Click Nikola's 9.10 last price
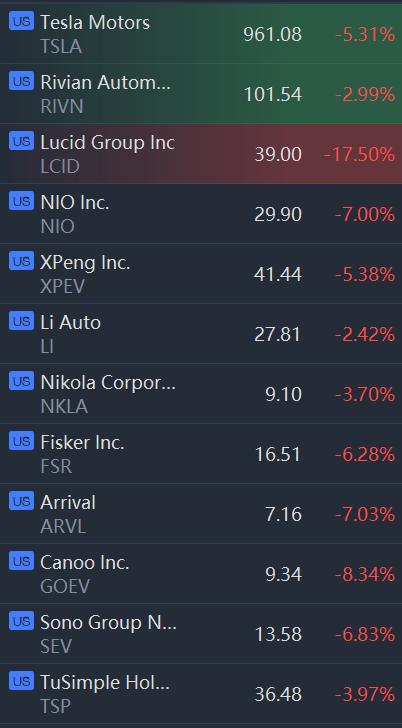402x728 pixels. pyautogui.click(x=283, y=394)
